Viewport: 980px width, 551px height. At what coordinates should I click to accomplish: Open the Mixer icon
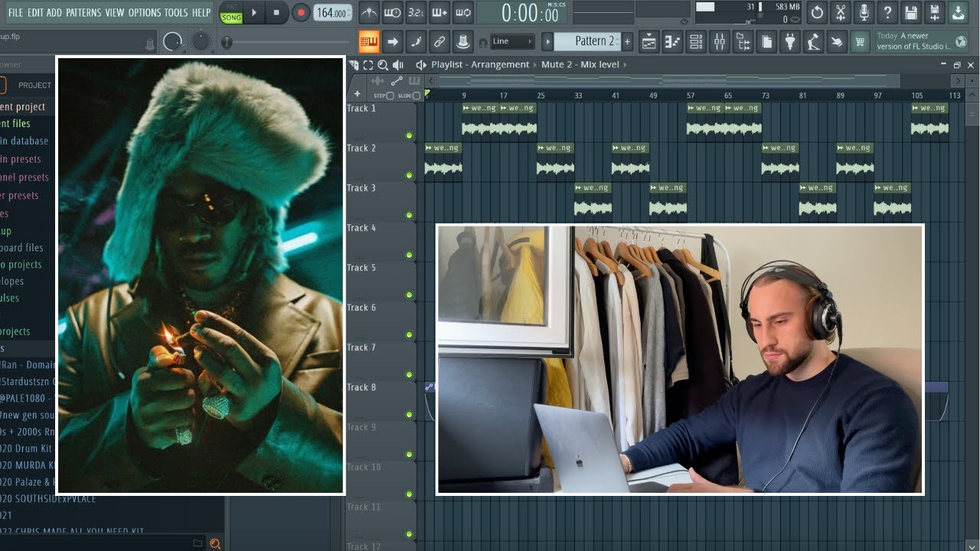720,41
